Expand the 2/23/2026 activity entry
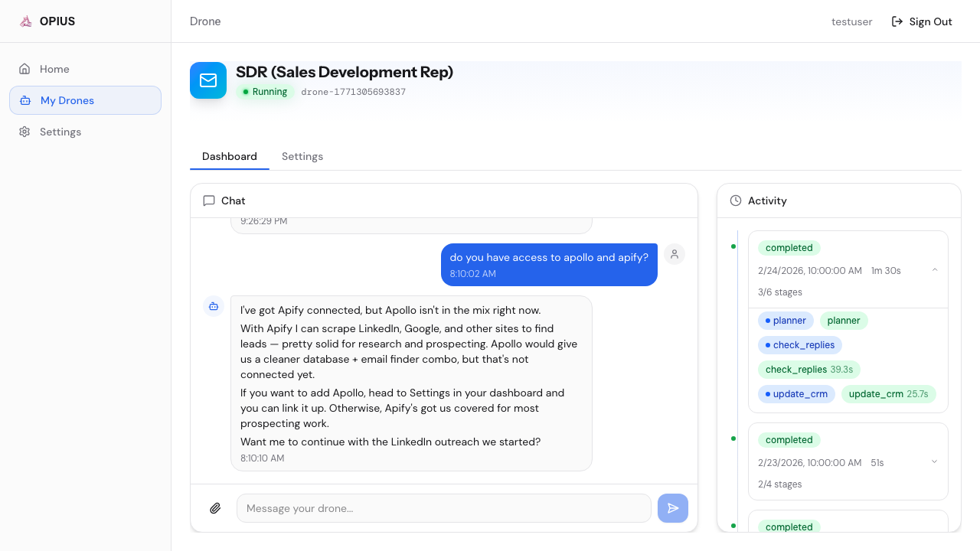Viewport: 980px width, 551px height. tap(935, 462)
